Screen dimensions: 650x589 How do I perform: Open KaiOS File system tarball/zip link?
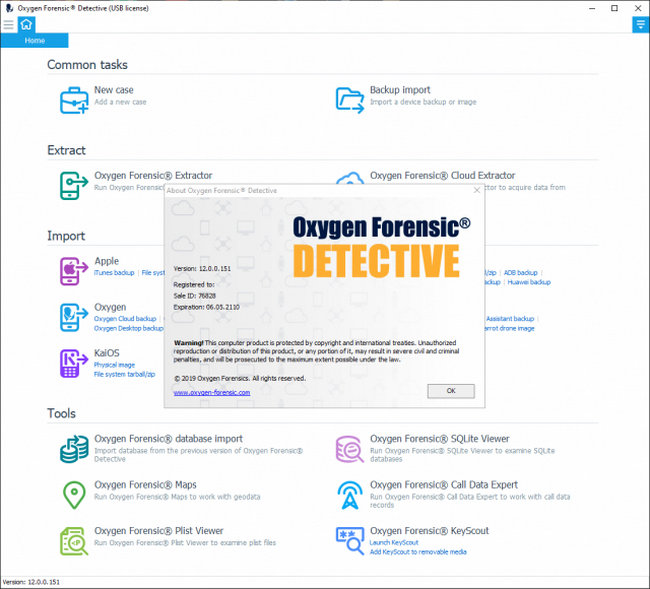(x=124, y=374)
